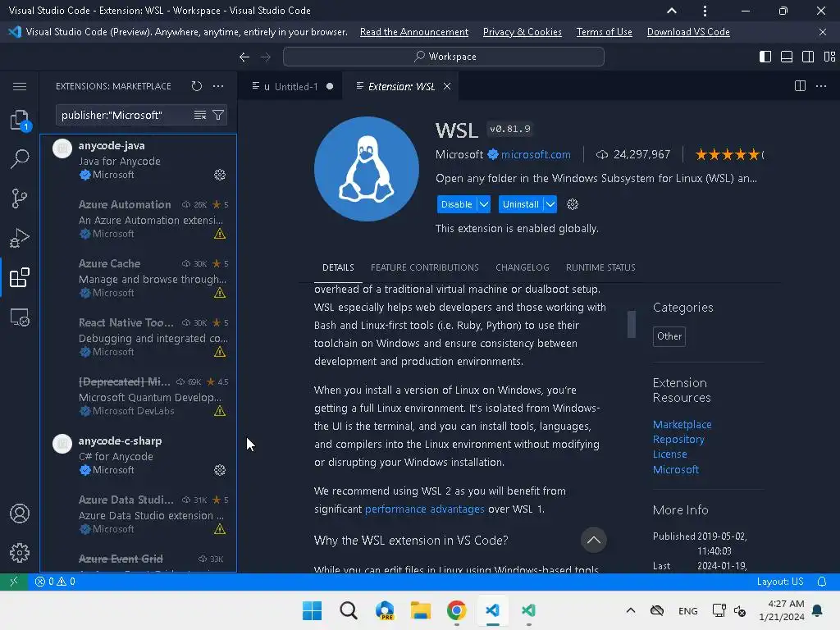Viewport: 840px width, 630px height.
Task: Select the Other category tag
Action: tap(669, 336)
